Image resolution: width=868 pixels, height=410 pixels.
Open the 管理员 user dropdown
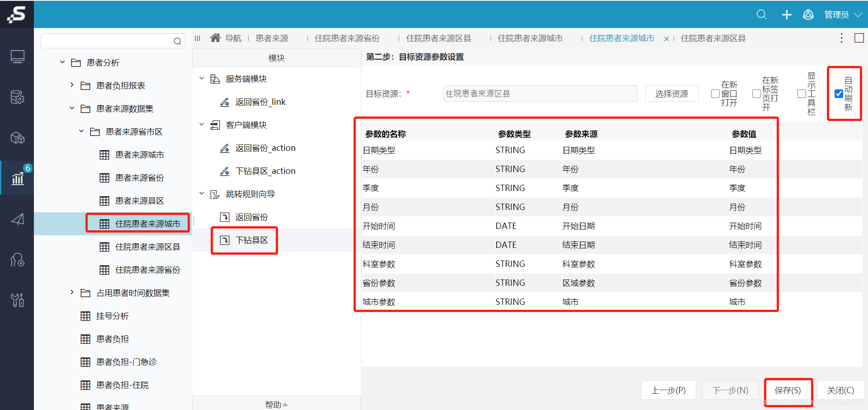(843, 15)
